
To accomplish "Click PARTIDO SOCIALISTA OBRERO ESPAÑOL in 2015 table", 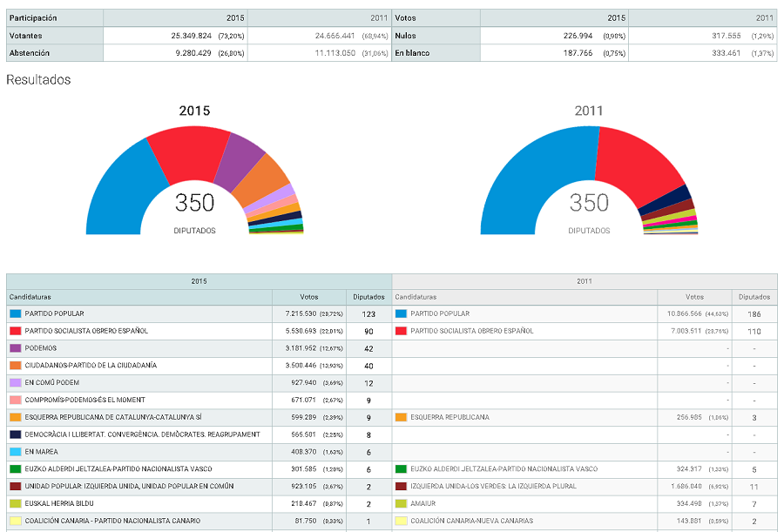I will click(x=86, y=331).
